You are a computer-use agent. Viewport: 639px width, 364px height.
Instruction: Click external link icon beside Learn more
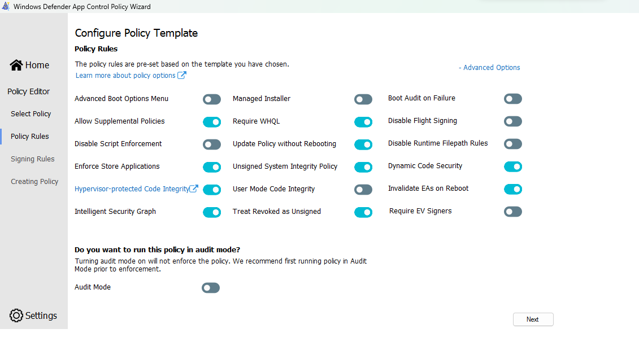(181, 74)
